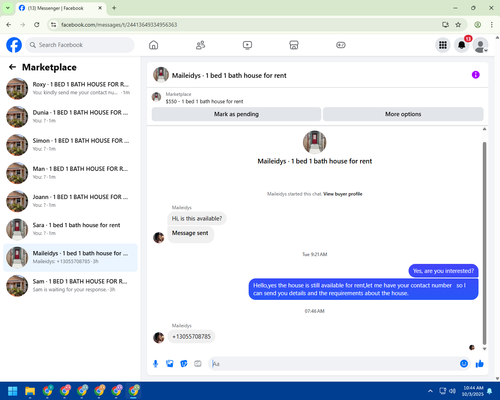Click Maileidys' avatar in the chat header
Image resolution: width=500 pixels, height=400 pixels.
coord(161,75)
